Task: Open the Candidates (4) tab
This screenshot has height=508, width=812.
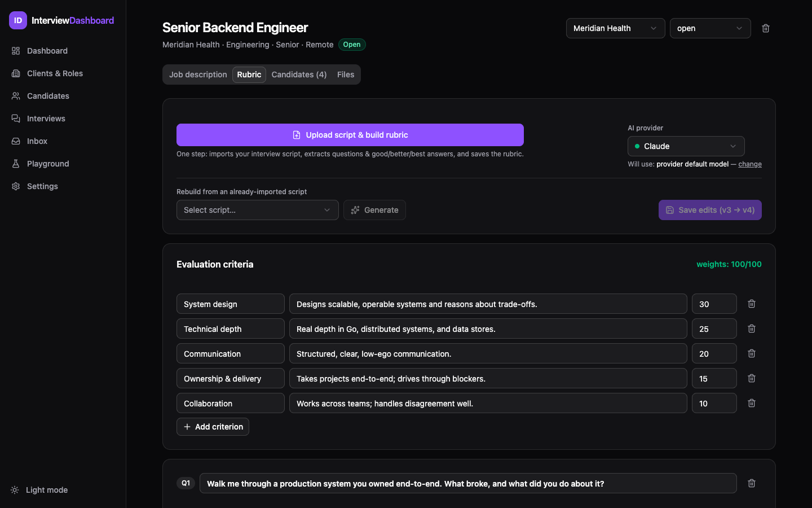Action: [x=299, y=75]
